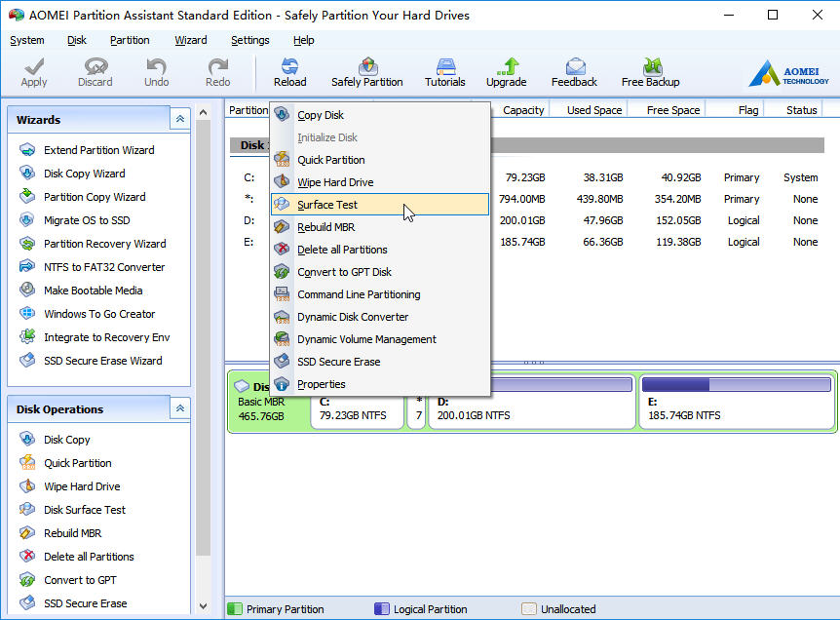Collapse the Wizards panel
Screen dimensions: 840x620
coord(180,119)
